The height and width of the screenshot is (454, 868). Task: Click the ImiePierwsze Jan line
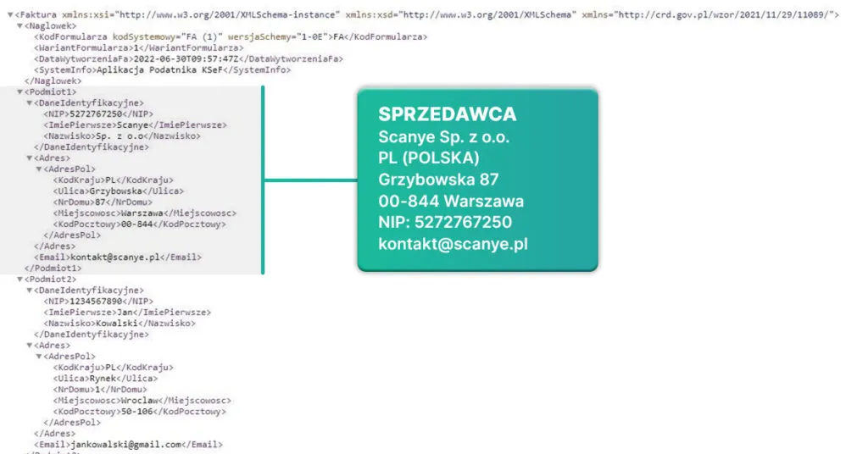click(127, 313)
